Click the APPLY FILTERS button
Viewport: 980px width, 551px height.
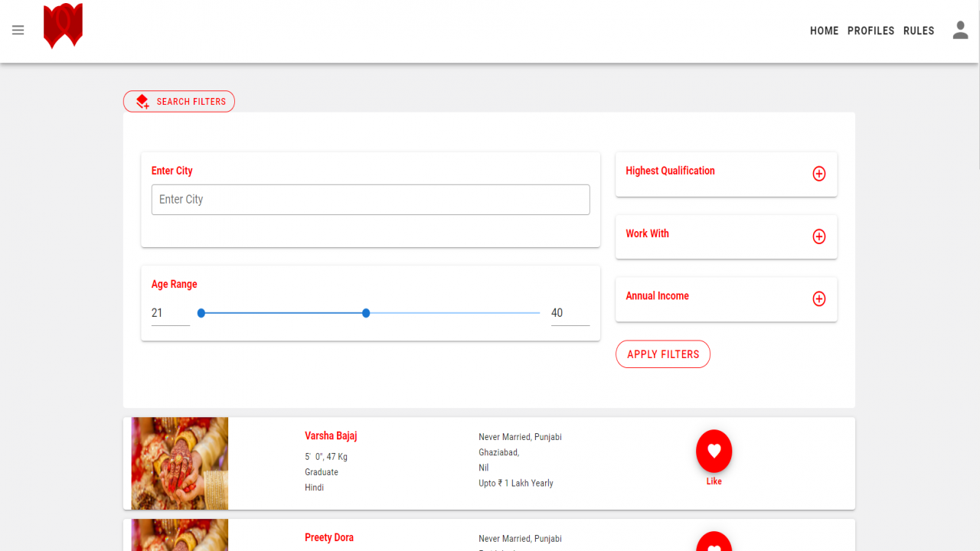tap(663, 354)
